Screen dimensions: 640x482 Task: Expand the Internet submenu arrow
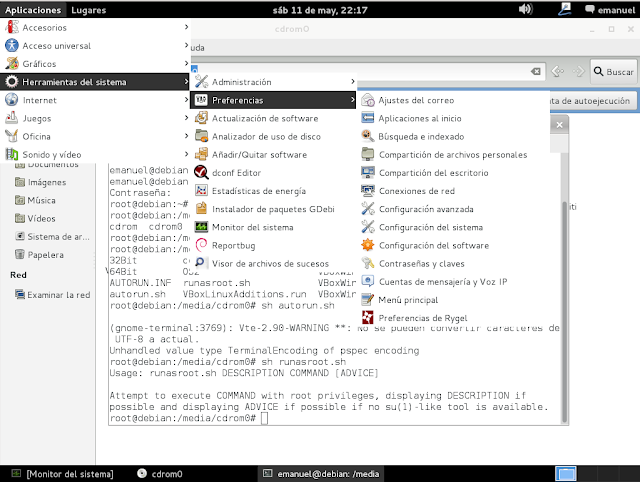click(x=186, y=100)
